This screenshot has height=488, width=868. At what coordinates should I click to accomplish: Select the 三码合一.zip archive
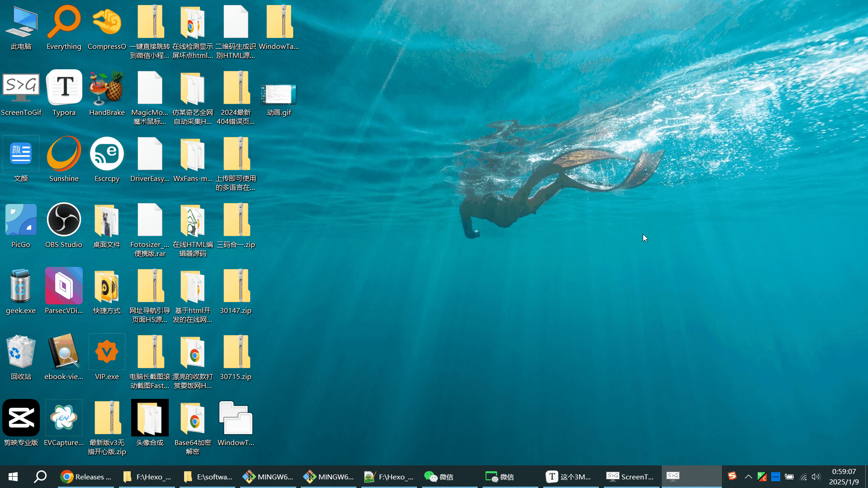tap(236, 226)
